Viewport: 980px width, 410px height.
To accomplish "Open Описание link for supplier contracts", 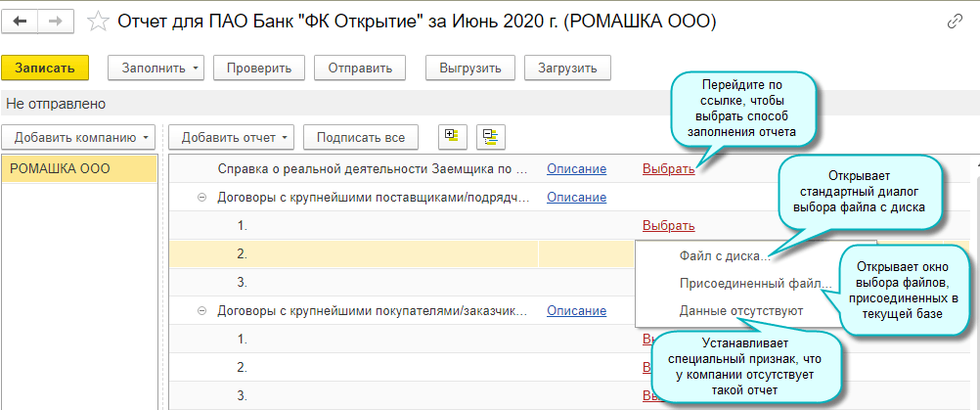I will (x=576, y=198).
